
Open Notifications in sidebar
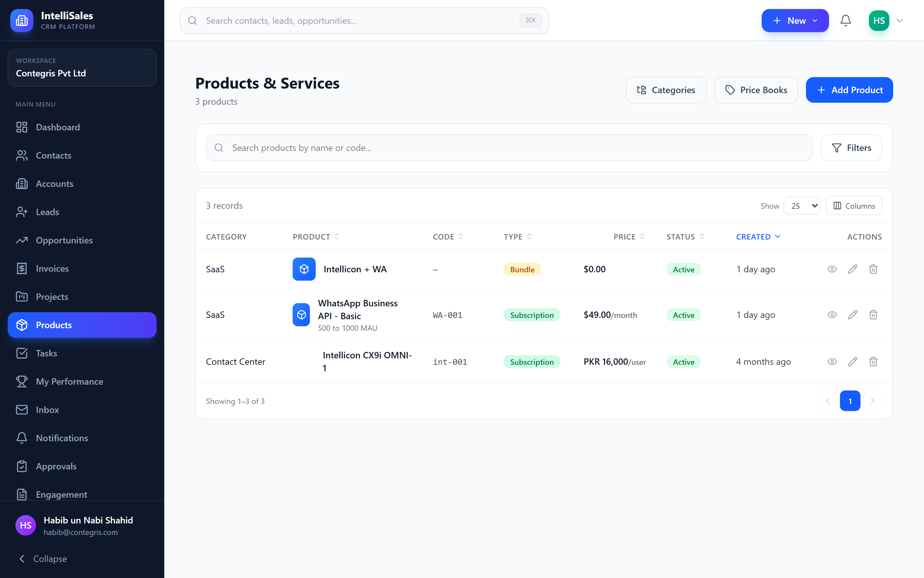[82, 438]
